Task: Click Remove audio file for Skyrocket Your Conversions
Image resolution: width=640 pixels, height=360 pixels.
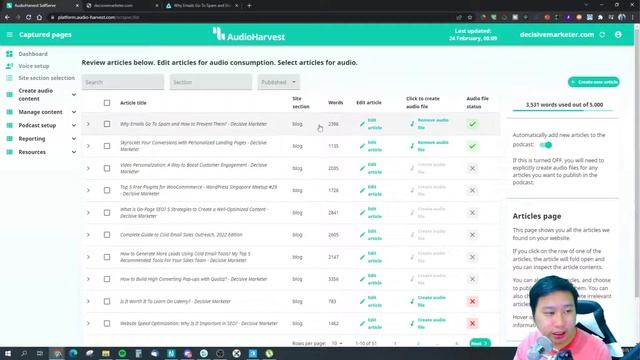Action: click(x=433, y=146)
